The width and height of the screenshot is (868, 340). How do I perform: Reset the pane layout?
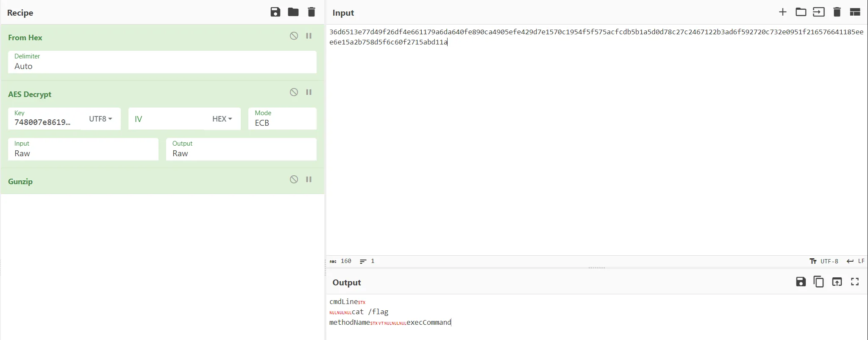click(x=855, y=12)
